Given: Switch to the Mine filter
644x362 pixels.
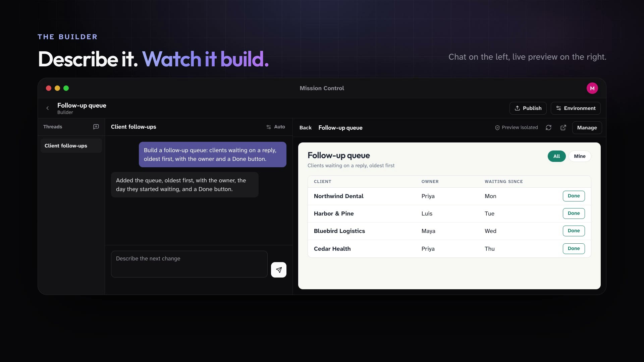Looking at the screenshot, I should (x=580, y=156).
